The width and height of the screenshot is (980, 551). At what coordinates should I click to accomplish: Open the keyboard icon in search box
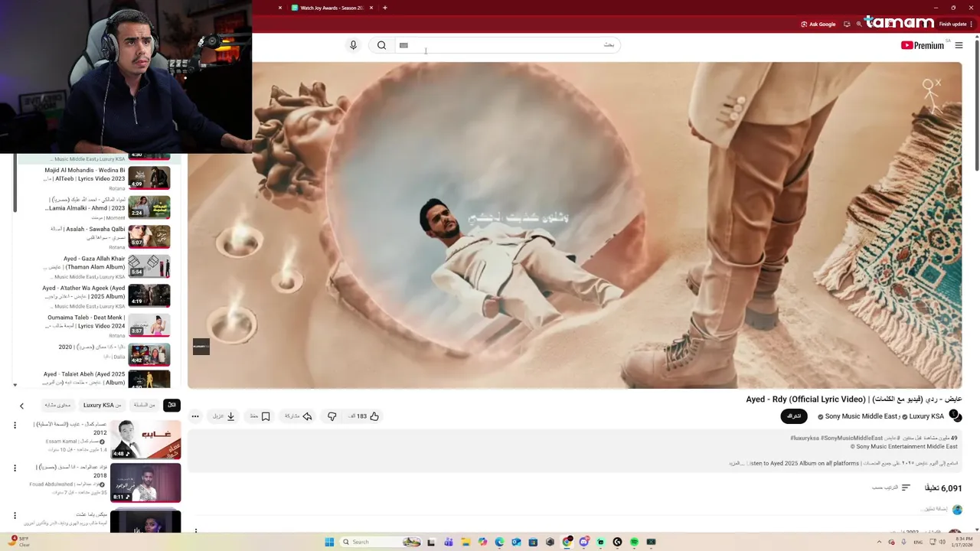(x=403, y=45)
